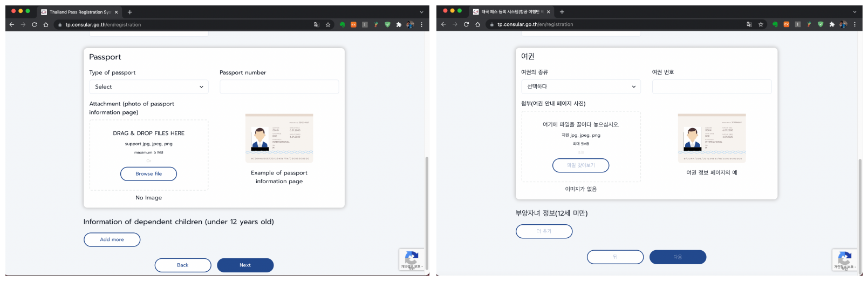Click the Next button in English form
Image resolution: width=868 pixels, height=281 pixels.
(x=245, y=265)
